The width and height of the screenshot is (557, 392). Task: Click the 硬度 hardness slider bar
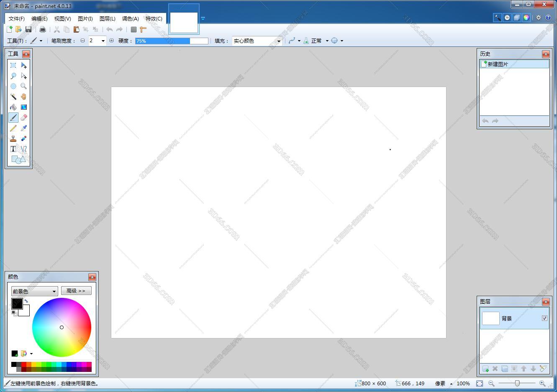[x=172, y=41]
